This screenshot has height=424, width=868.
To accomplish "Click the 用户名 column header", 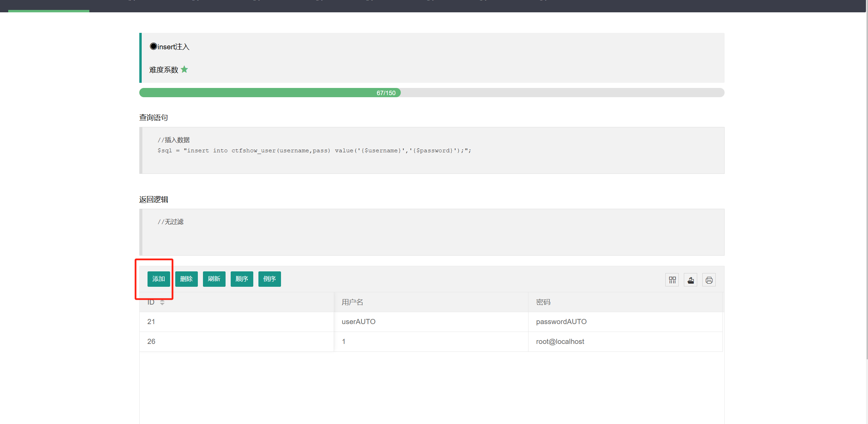I will point(352,302).
